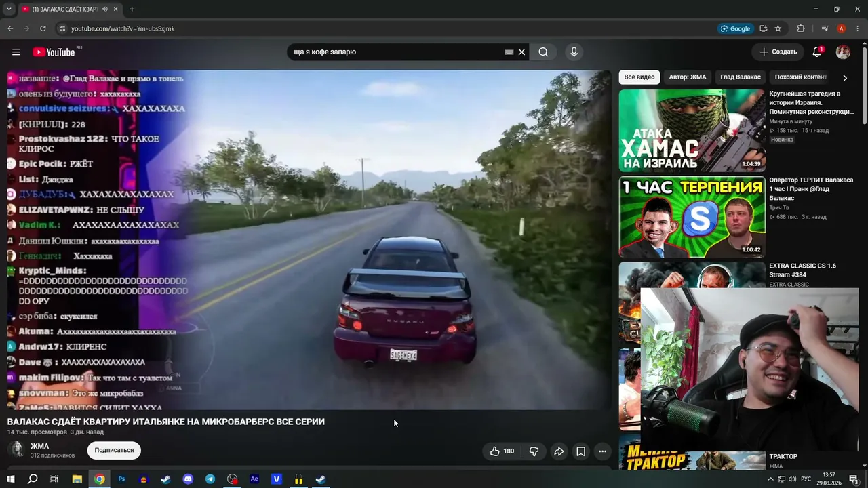
Task: Open the tab search dropdown arrow
Action: coord(9,9)
